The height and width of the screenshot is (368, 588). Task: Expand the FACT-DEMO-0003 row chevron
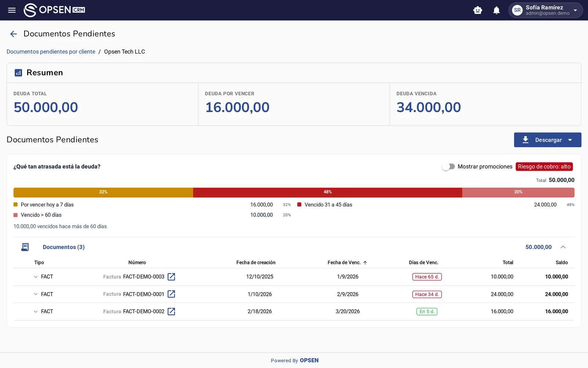point(36,277)
